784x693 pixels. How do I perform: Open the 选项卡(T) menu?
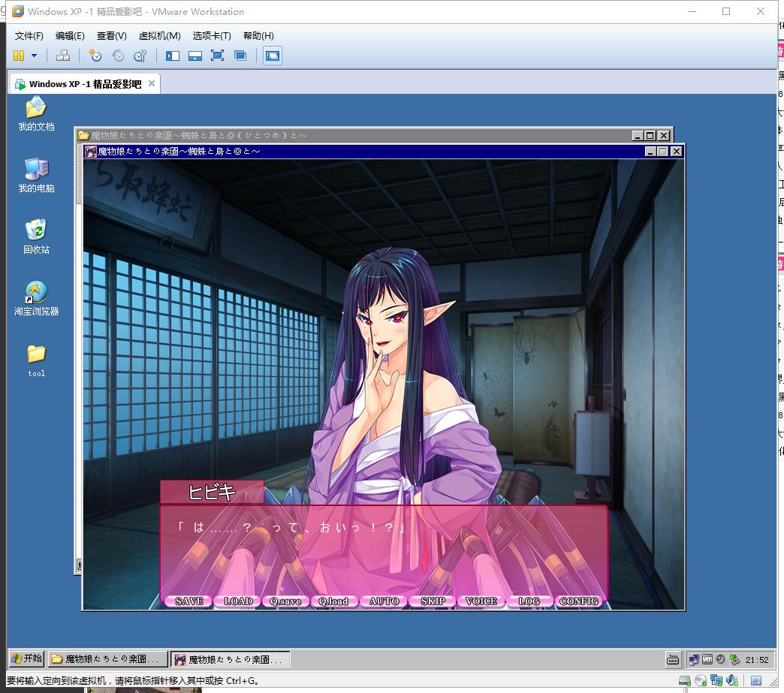click(x=211, y=35)
